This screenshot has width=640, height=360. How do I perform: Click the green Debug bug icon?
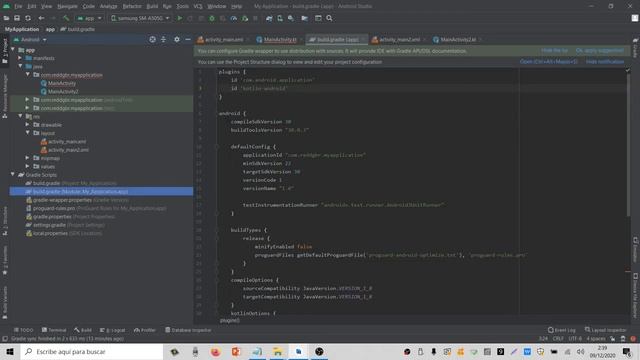[x=211, y=18]
